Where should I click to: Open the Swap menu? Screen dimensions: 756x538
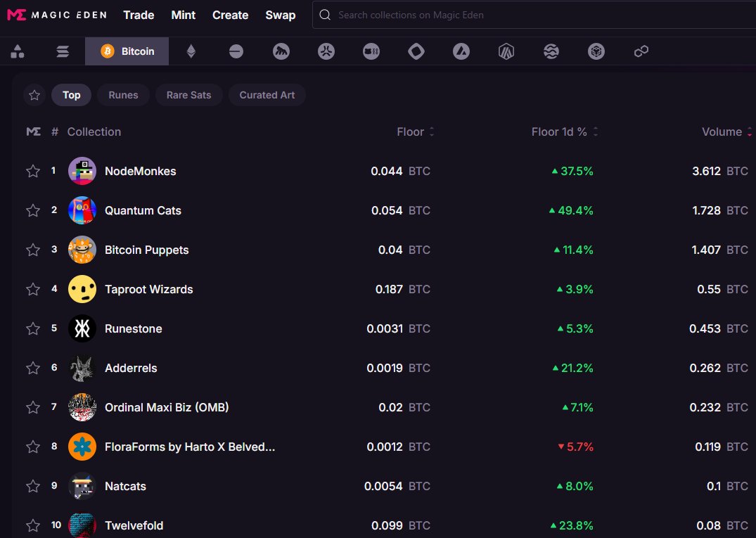(x=280, y=15)
